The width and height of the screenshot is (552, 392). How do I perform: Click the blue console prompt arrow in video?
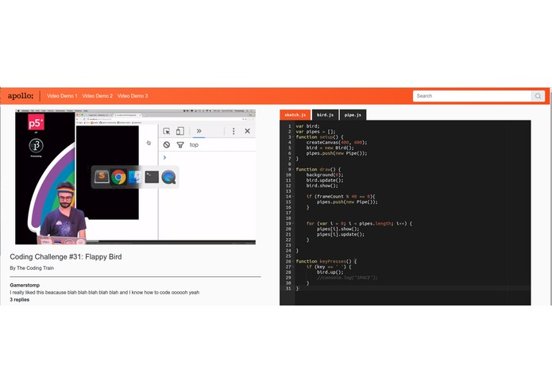[164, 157]
